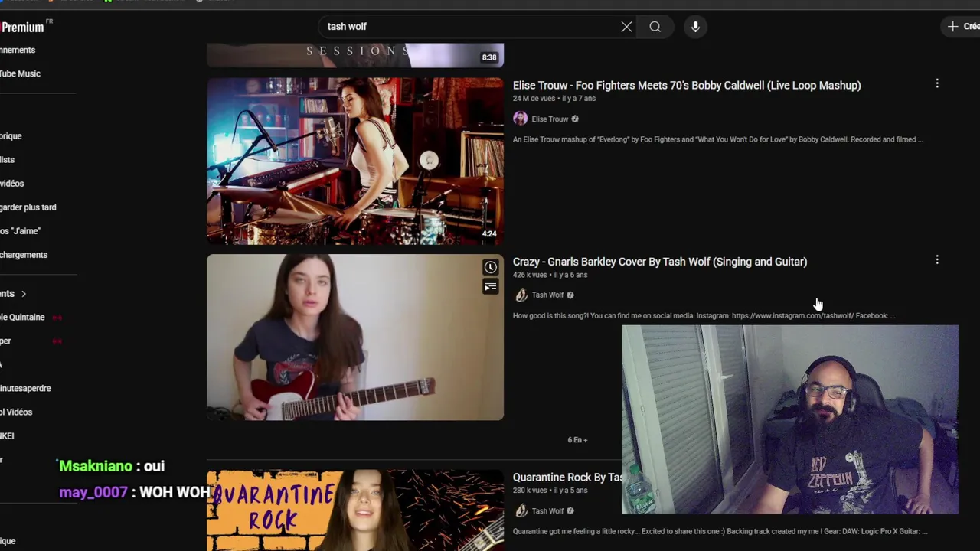Open downloads (chargements) in sidebar
Screen dimensions: 980x551
point(24,255)
